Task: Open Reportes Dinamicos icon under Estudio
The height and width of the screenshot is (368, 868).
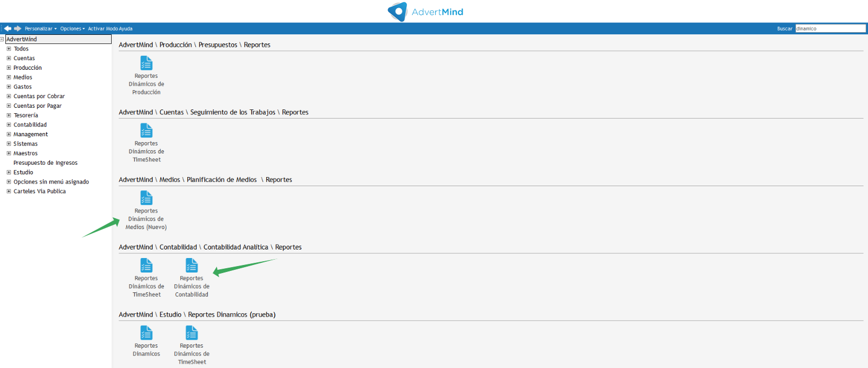Action: pyautogui.click(x=146, y=333)
